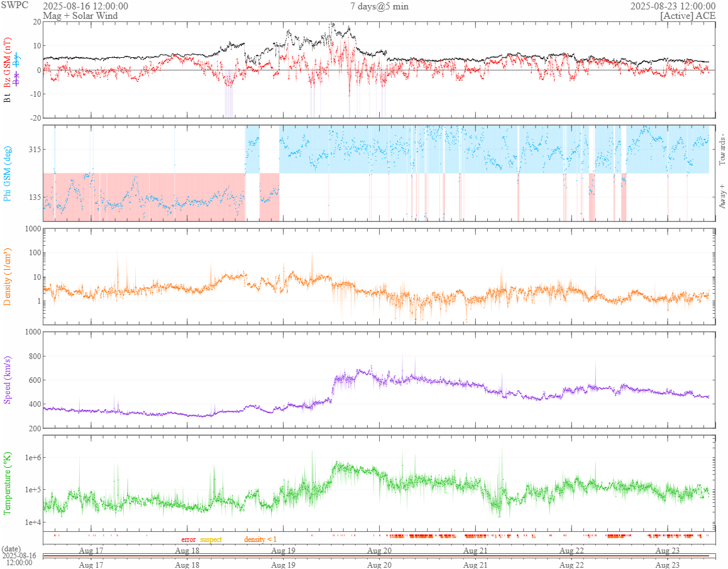
Task: Toggle the Bt series label
Action: 7,98
